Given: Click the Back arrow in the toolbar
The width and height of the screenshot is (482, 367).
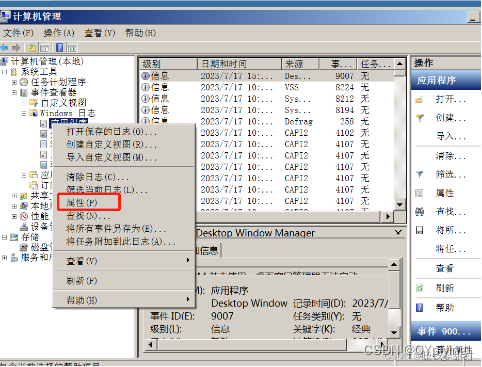Looking at the screenshot, I should 5,48.
